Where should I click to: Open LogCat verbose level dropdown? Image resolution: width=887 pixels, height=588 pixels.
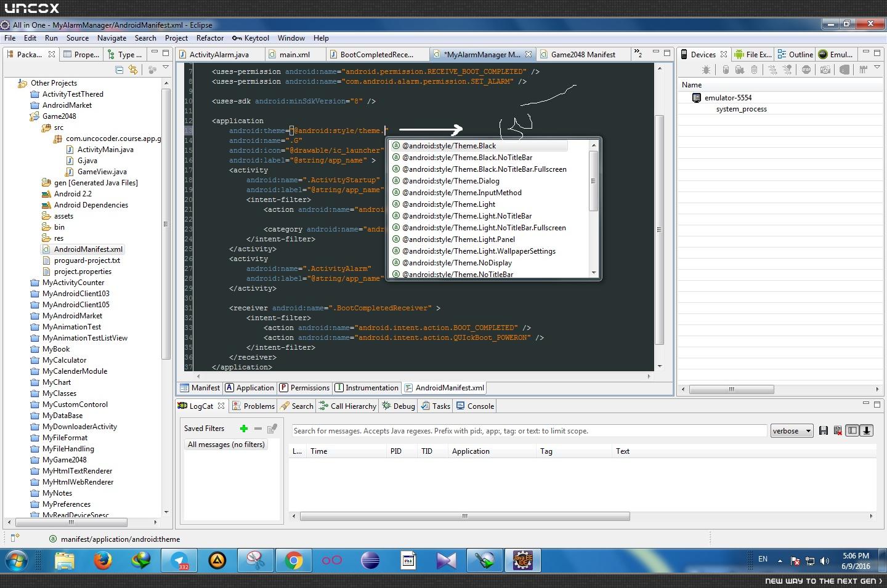(792, 431)
